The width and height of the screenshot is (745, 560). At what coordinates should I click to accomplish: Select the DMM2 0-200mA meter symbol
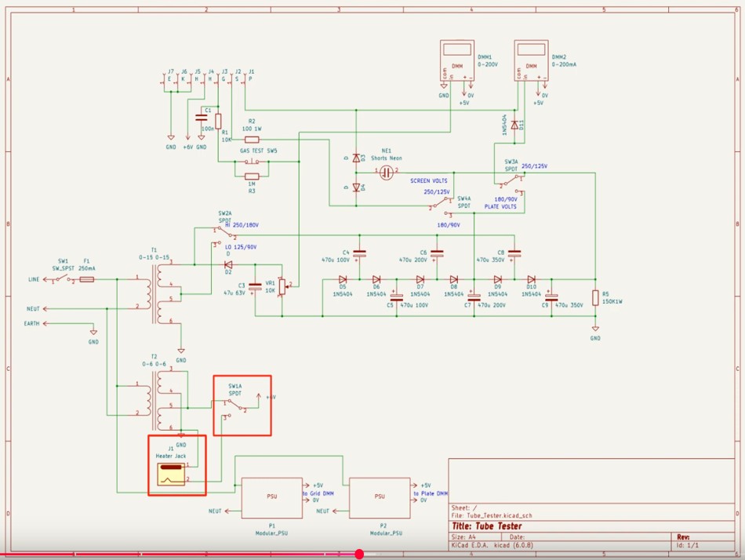coord(531,60)
